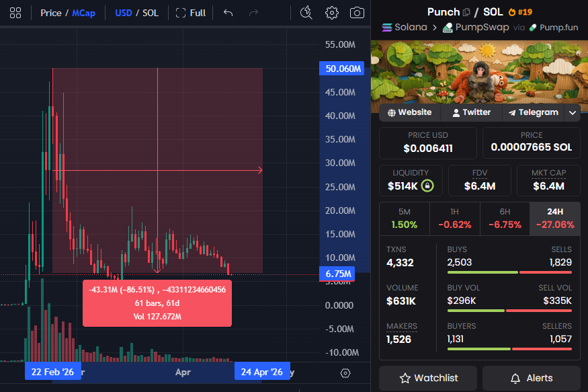Select the 1H timeframe tab
Viewport: 588px width, 392px height.
pyautogui.click(x=454, y=219)
